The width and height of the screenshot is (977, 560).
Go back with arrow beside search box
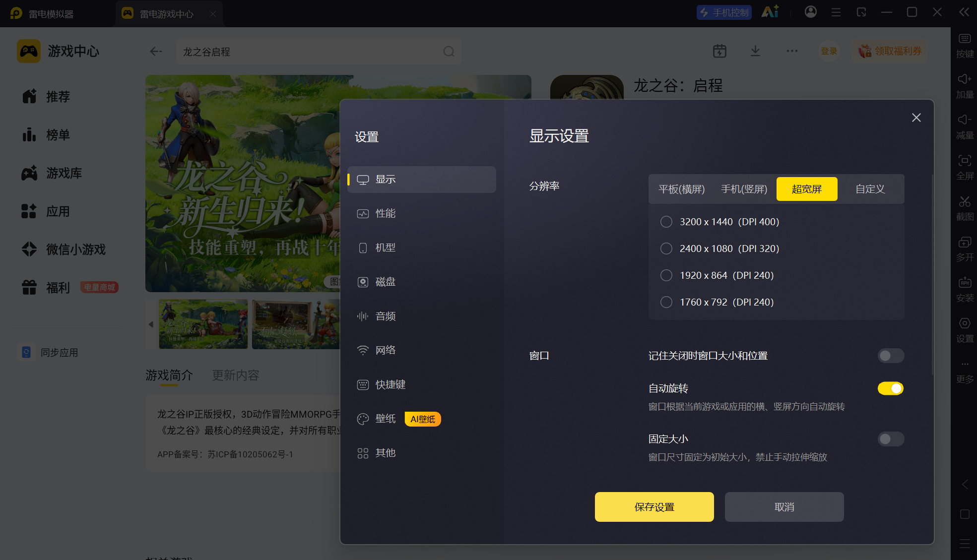pos(156,51)
